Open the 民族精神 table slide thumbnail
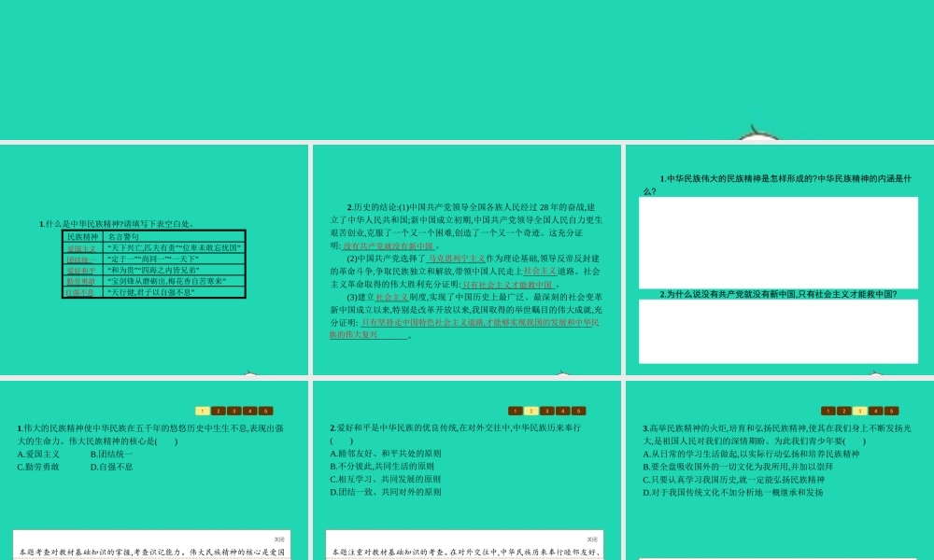934x560 pixels. coord(154,259)
